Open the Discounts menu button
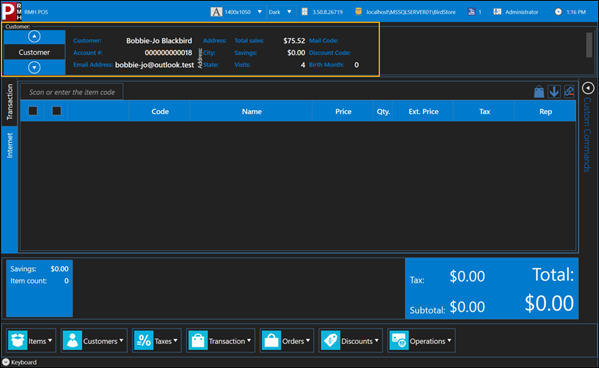599x368 pixels. pos(350,340)
